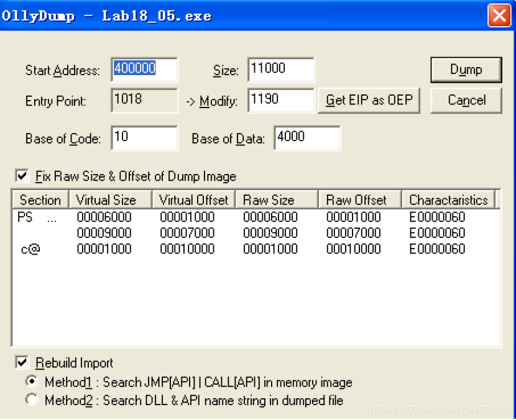Screen dimensions: 516x420
Task: Click the read-only Entry Point field
Action: (144, 100)
